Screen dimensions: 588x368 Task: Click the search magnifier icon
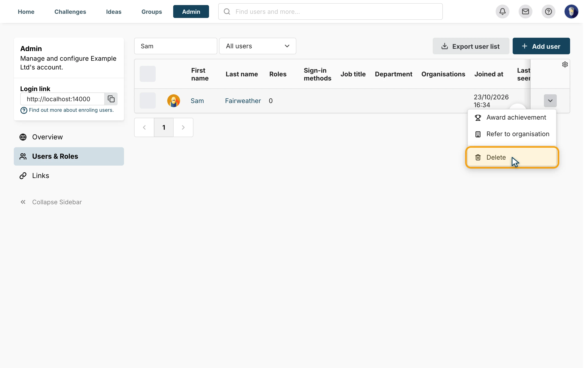pos(227,11)
